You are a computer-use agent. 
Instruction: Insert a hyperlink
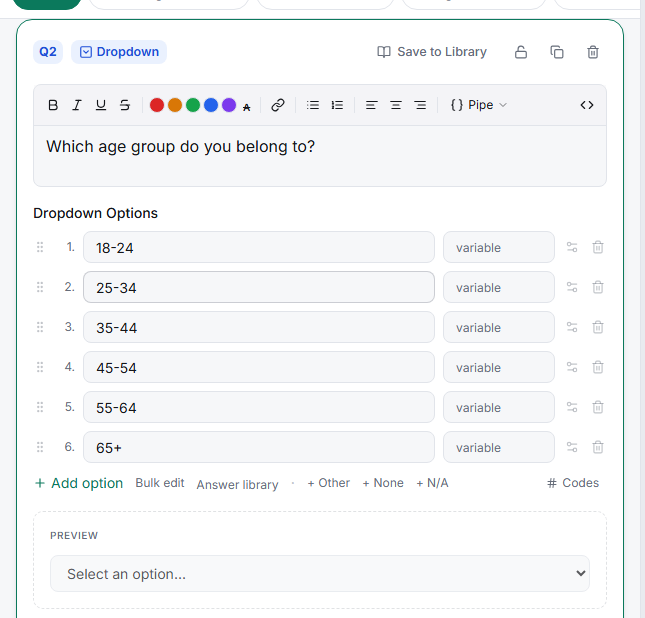pos(278,105)
